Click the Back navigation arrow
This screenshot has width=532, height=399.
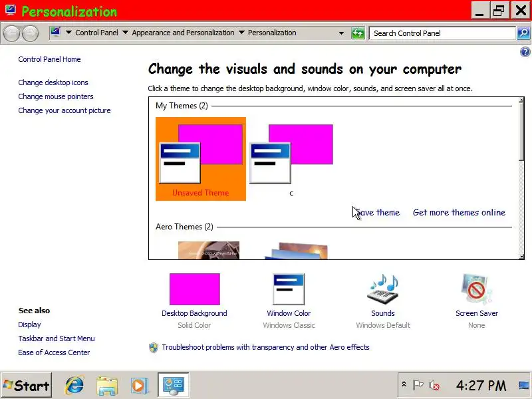[x=11, y=33]
